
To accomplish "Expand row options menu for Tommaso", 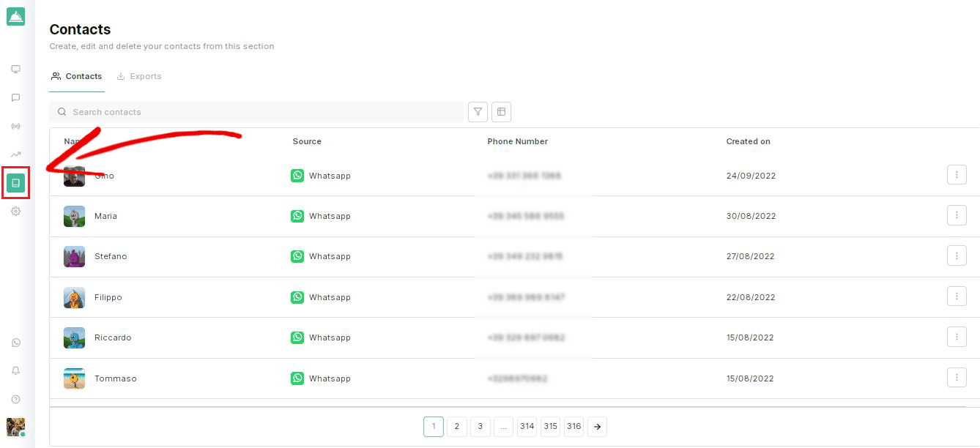I will point(957,378).
